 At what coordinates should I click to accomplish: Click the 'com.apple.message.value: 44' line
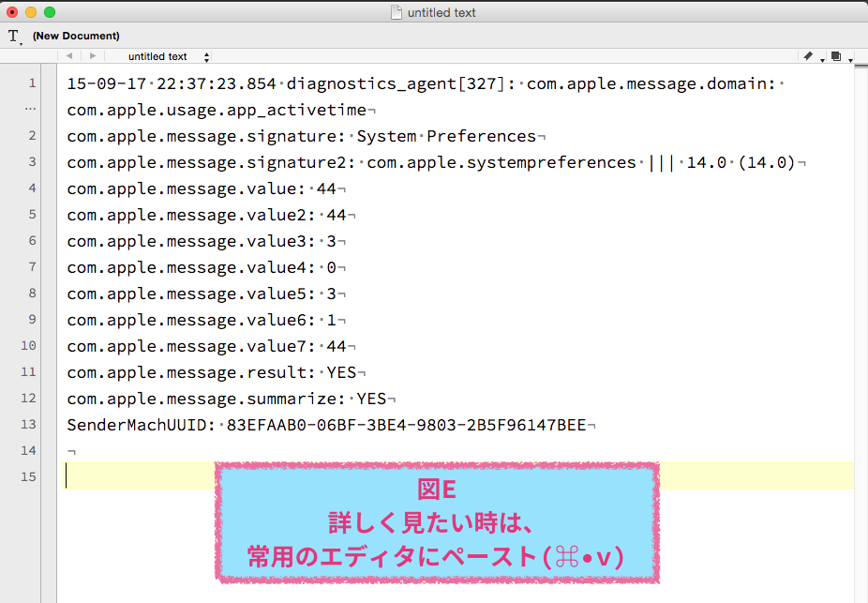pyautogui.click(x=202, y=188)
